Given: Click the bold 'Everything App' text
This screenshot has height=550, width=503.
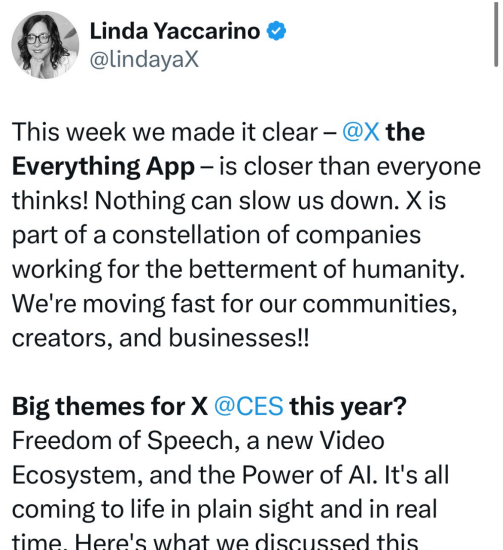Looking at the screenshot, I should tap(103, 167).
